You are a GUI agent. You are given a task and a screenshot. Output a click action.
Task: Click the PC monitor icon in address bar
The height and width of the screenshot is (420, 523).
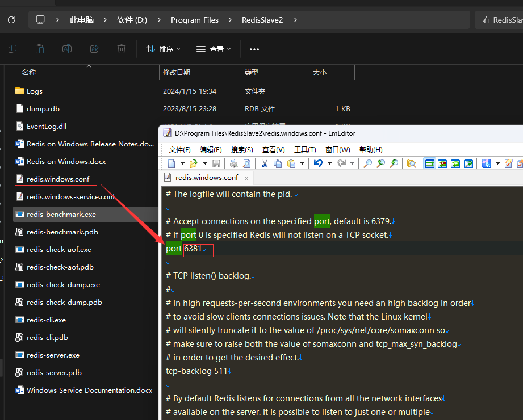point(40,20)
